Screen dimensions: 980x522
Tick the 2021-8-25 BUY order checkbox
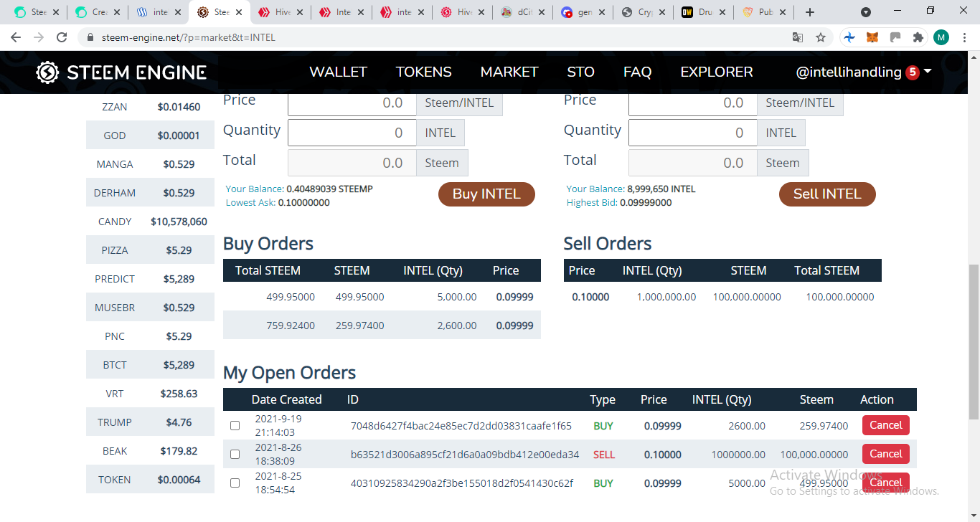tap(235, 483)
